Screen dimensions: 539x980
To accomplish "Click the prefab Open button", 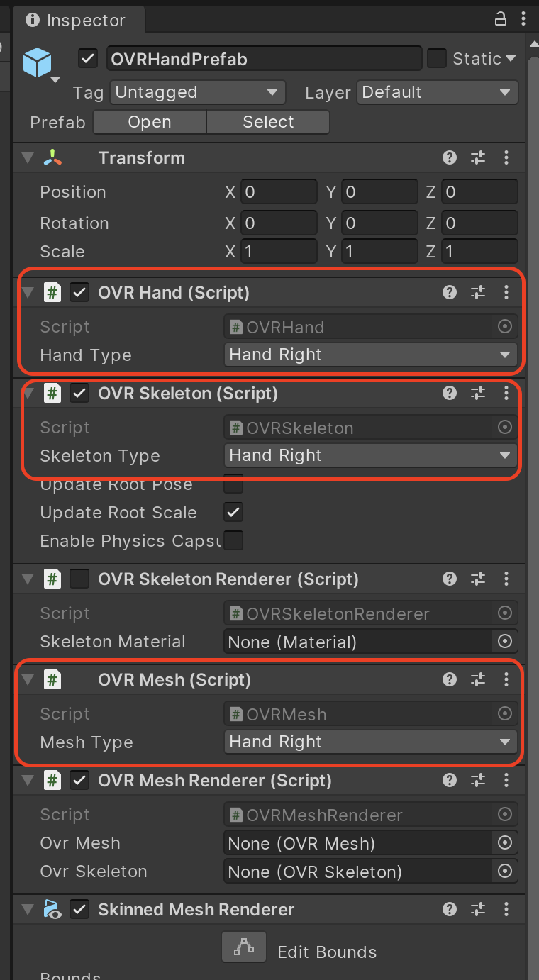I will coord(150,122).
